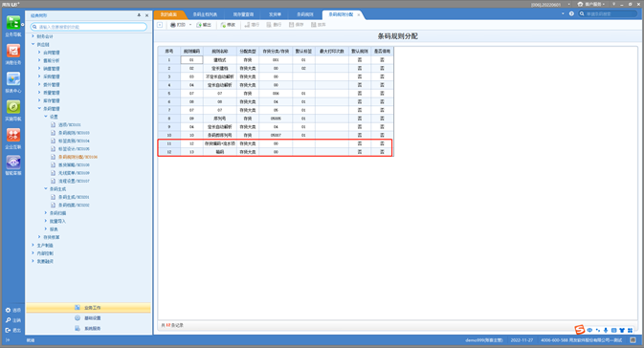The image size is (644, 348).
Task: Open the 标签设计 page in the tree
Action: pos(73,149)
